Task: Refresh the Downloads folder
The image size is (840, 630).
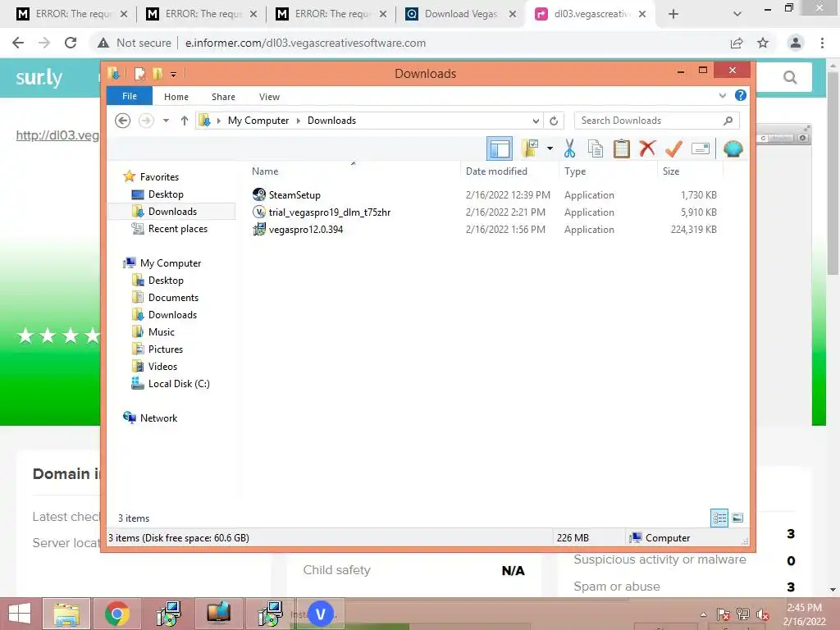Action: (x=554, y=121)
